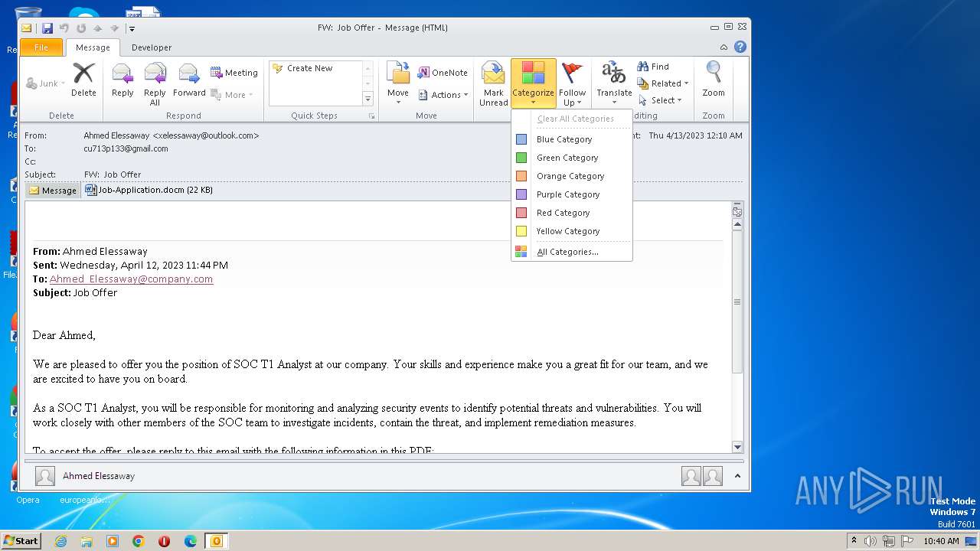Click Reply All in the ribbon
This screenshot has height=551, width=980.
[x=155, y=84]
